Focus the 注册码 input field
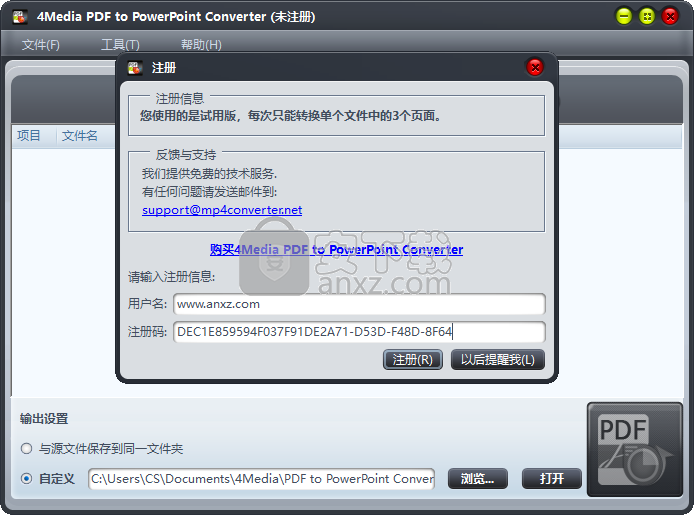The width and height of the screenshot is (694, 515). pyautogui.click(x=359, y=331)
